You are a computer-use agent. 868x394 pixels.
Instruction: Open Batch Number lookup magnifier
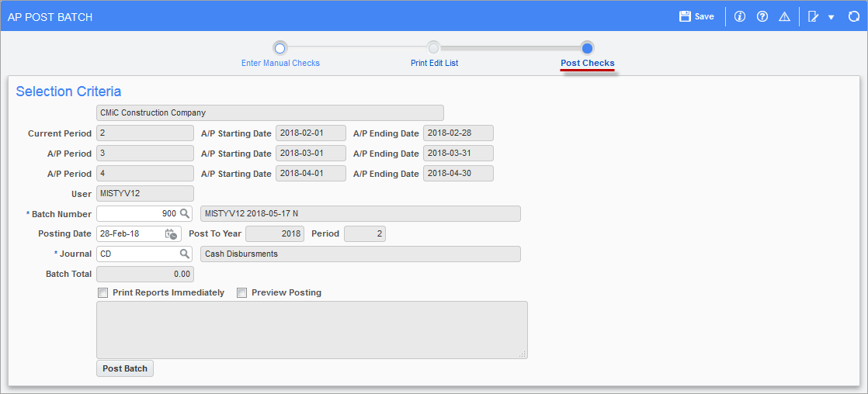pos(185,213)
